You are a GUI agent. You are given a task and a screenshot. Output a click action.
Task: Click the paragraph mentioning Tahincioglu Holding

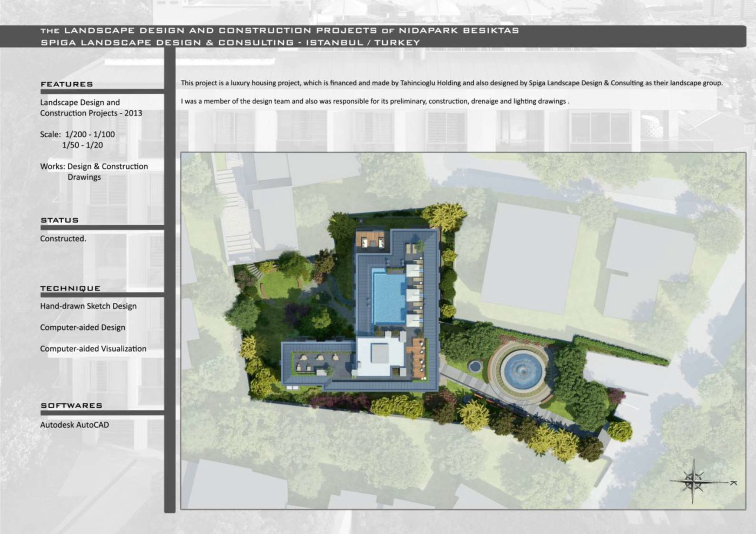coord(451,83)
